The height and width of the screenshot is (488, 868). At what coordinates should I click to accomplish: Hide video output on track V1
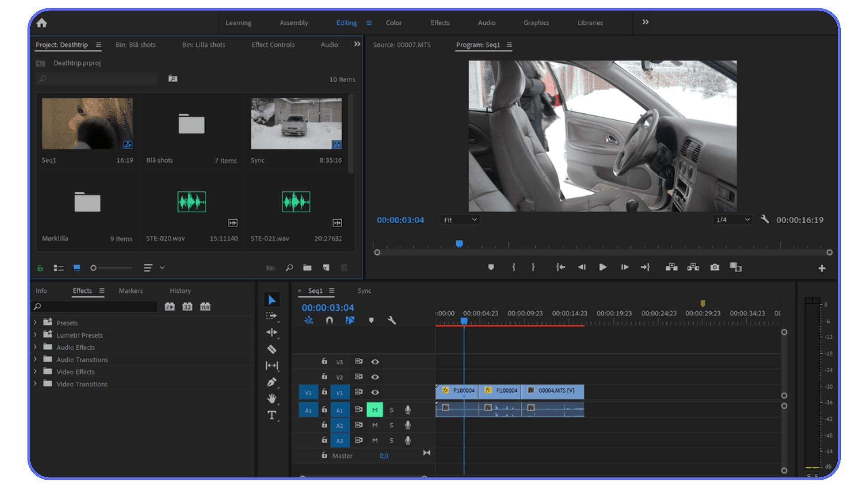[x=375, y=392]
